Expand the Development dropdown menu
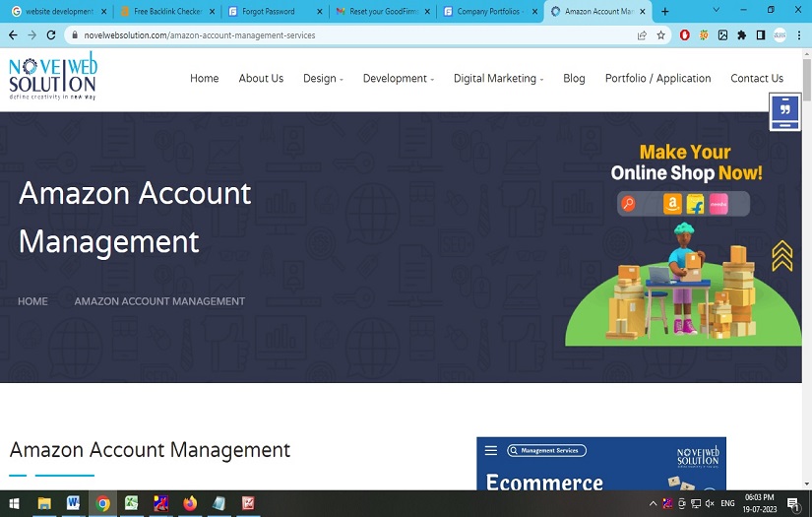The width and height of the screenshot is (812, 517). click(399, 78)
